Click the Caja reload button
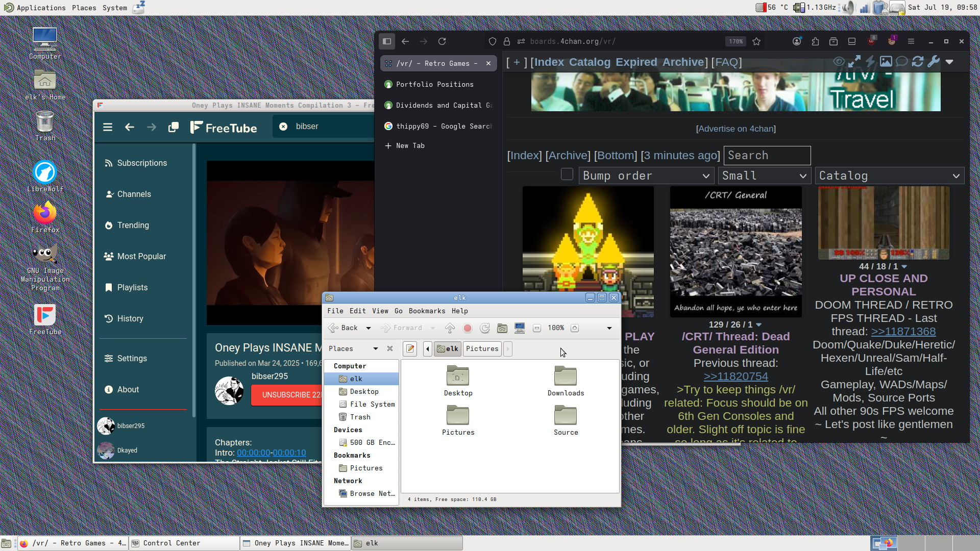 coord(485,328)
